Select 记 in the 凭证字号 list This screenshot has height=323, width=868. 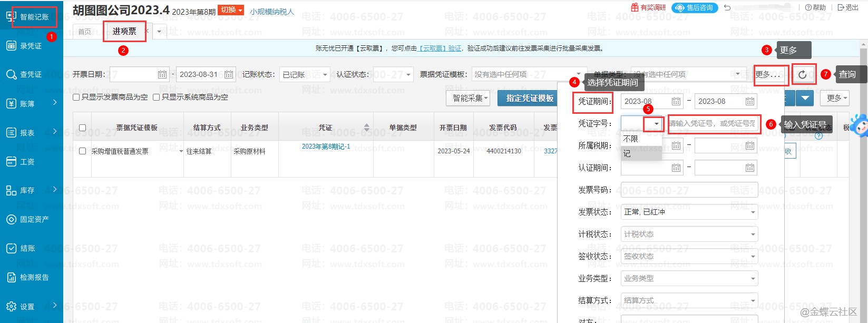pos(627,153)
